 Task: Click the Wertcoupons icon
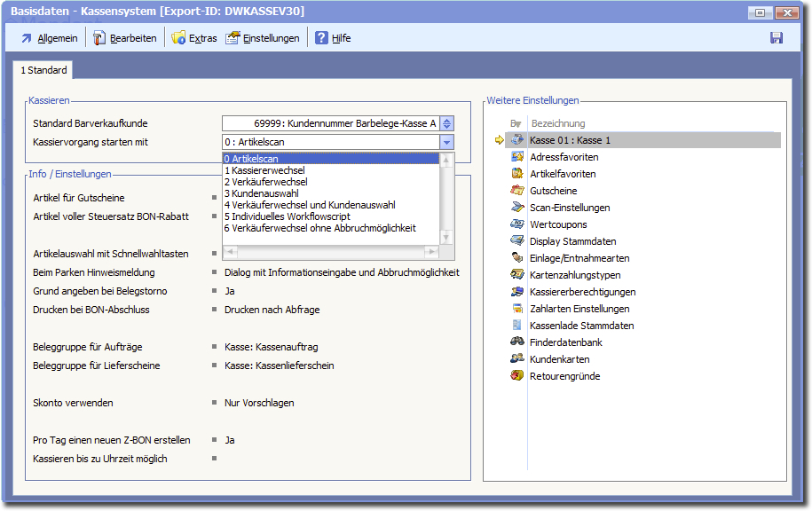click(x=517, y=224)
